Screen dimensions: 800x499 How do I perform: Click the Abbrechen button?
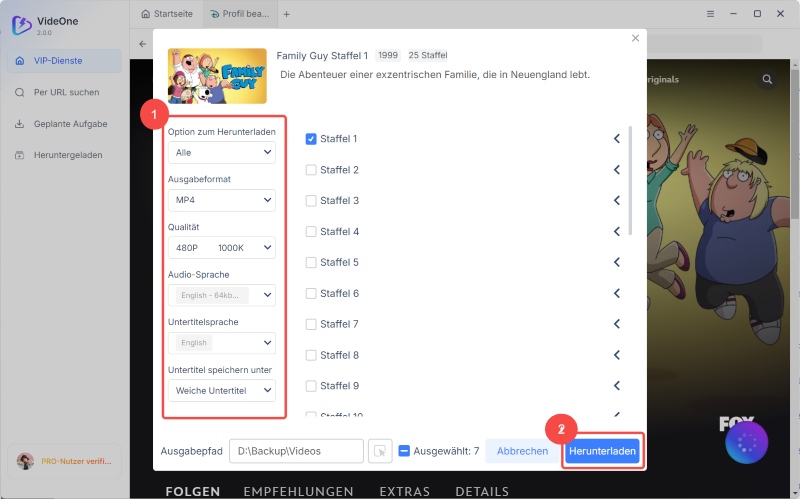(522, 451)
